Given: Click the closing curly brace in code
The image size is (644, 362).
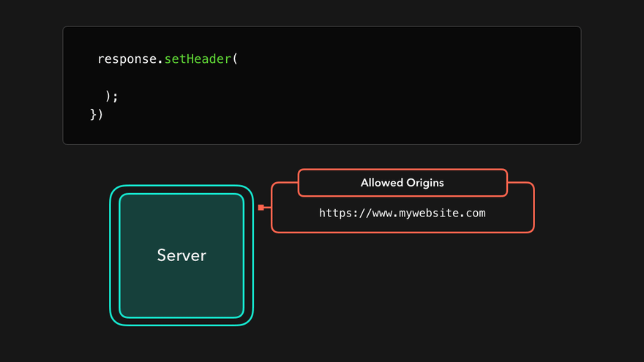Looking at the screenshot, I should click(93, 114).
